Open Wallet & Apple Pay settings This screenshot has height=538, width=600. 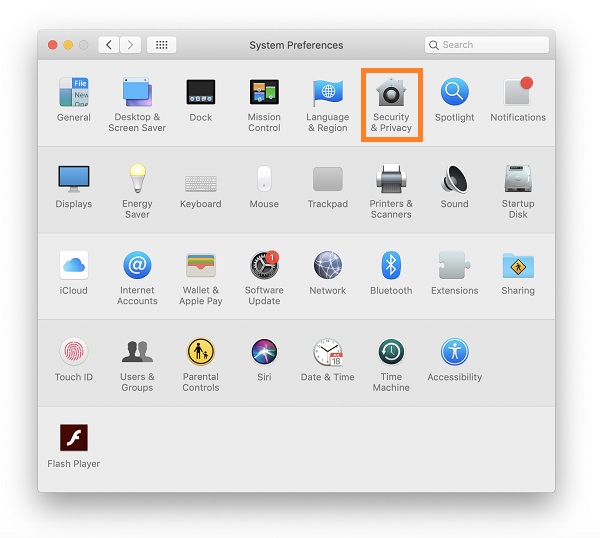point(201,266)
